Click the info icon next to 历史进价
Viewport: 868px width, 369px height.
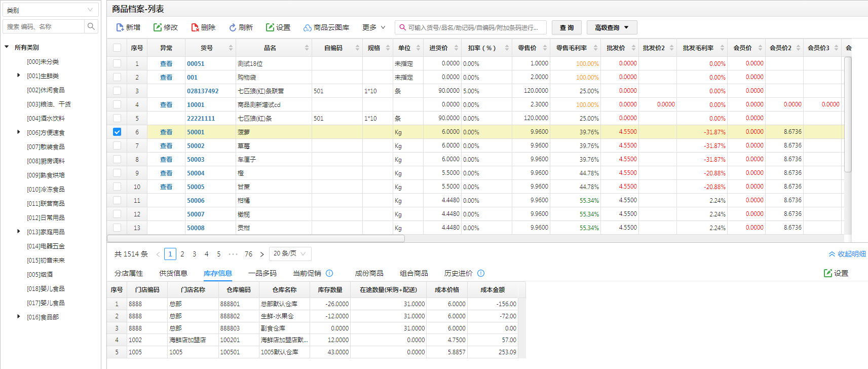tap(481, 273)
